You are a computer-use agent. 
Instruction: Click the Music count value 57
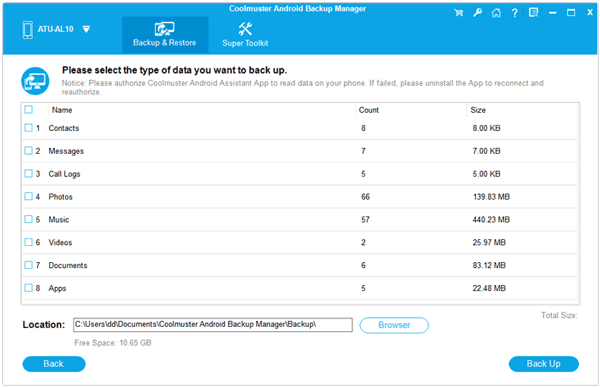pyautogui.click(x=365, y=220)
